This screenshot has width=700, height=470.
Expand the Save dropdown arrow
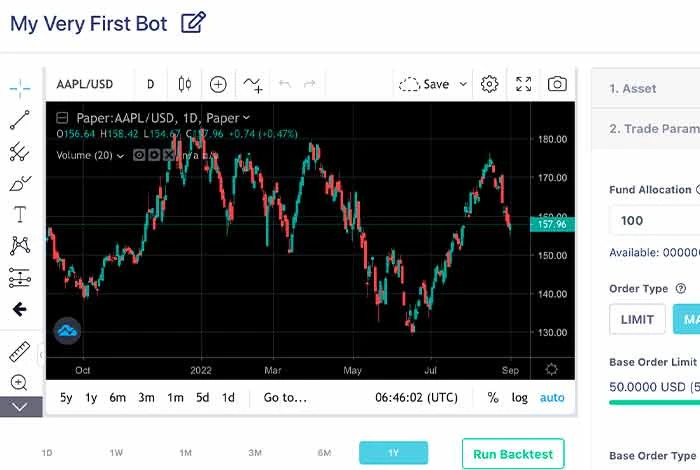[463, 85]
